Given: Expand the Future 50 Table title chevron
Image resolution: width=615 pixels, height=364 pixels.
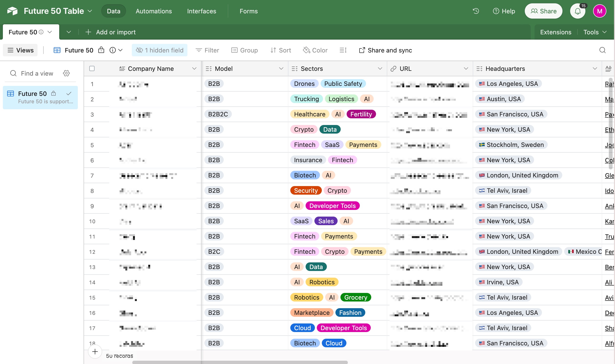Looking at the screenshot, I should pyautogui.click(x=90, y=11).
